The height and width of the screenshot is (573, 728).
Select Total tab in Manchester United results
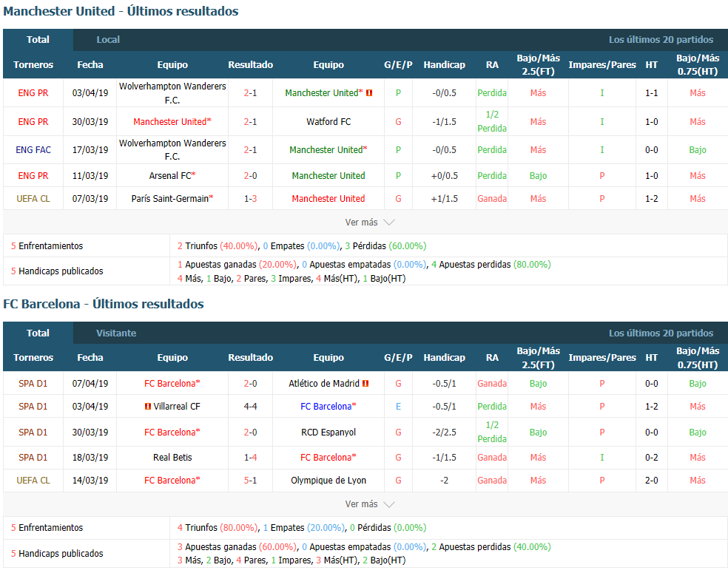click(38, 40)
